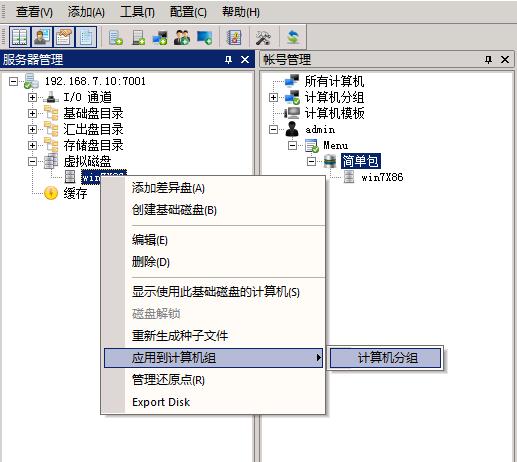Choose Export Disk menu entry

coord(161,402)
